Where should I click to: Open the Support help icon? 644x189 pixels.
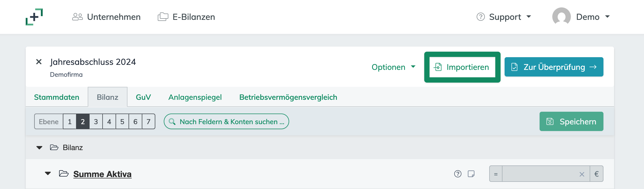480,16
